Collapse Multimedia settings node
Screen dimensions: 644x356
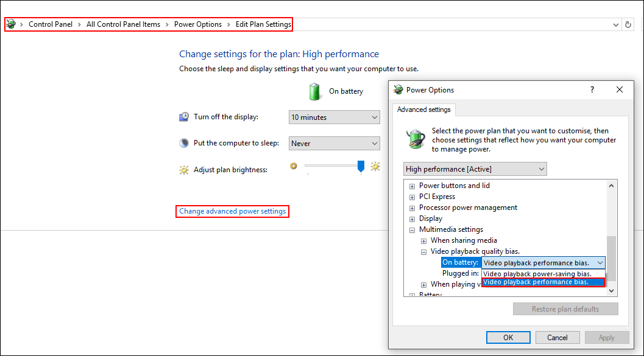[412, 231]
